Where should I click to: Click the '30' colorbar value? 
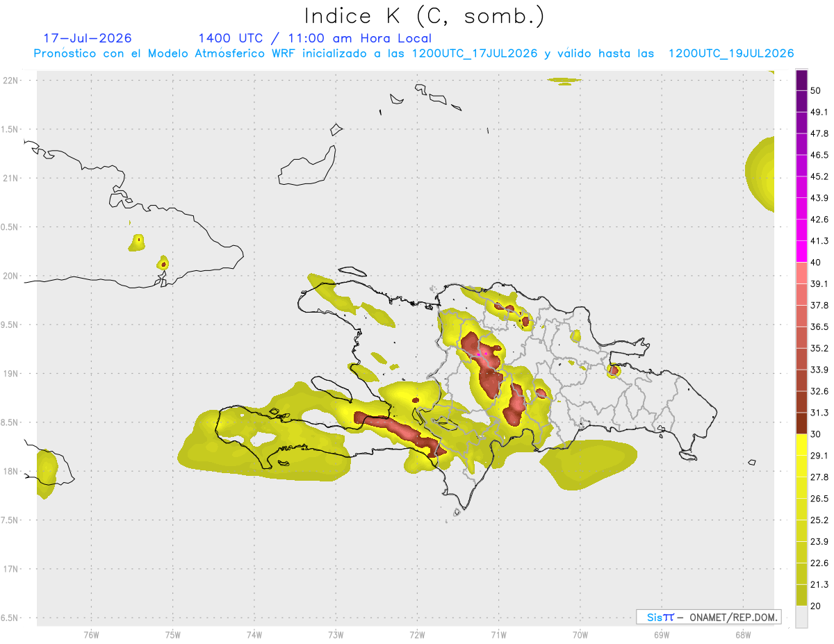(817, 434)
